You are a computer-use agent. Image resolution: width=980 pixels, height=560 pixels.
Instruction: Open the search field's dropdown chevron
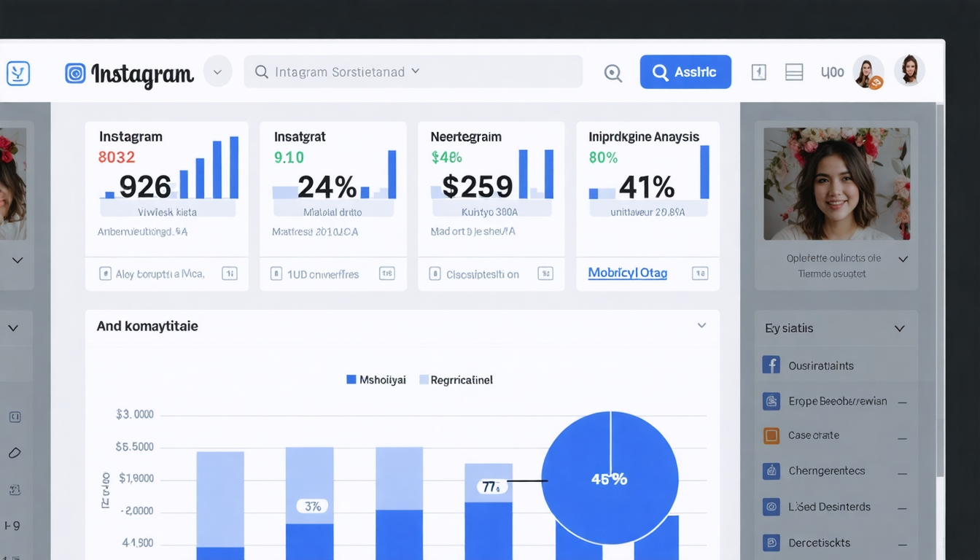[416, 71]
